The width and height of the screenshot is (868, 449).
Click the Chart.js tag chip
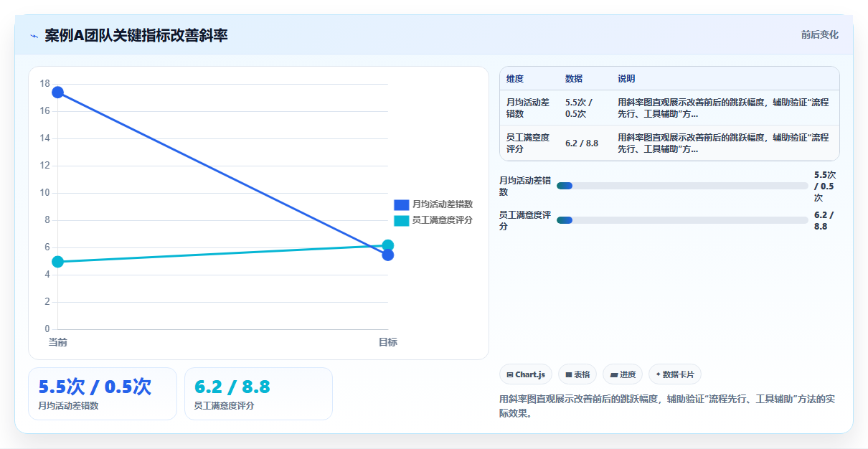pos(526,374)
